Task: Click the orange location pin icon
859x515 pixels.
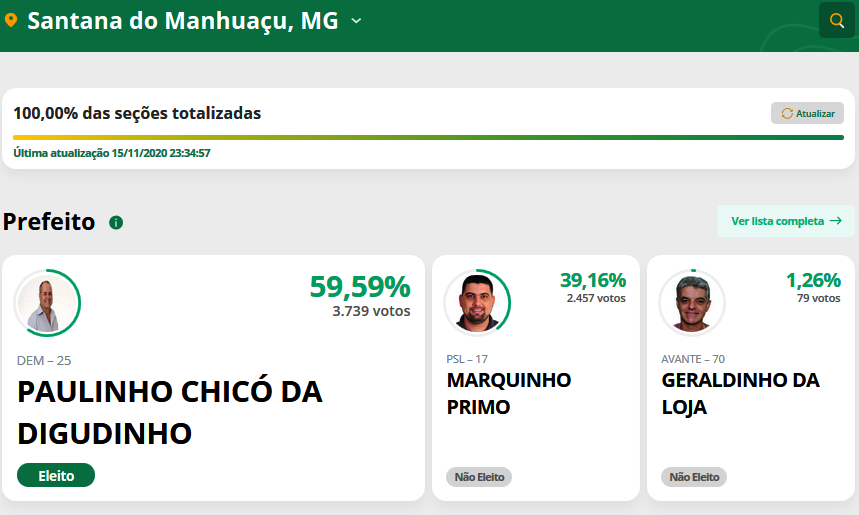Action: [x=11, y=21]
